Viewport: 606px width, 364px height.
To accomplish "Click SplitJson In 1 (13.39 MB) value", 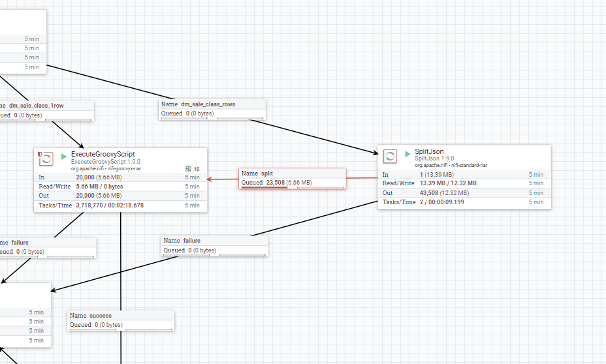I will [x=437, y=174].
